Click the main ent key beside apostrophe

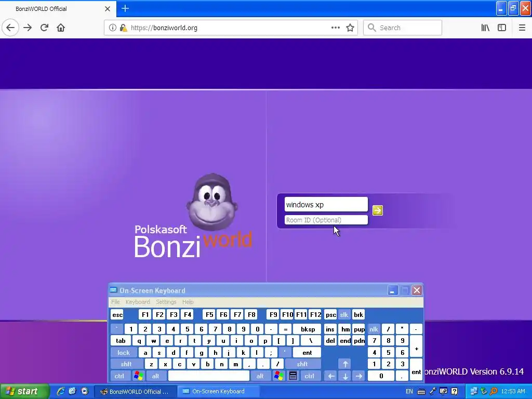307,353
